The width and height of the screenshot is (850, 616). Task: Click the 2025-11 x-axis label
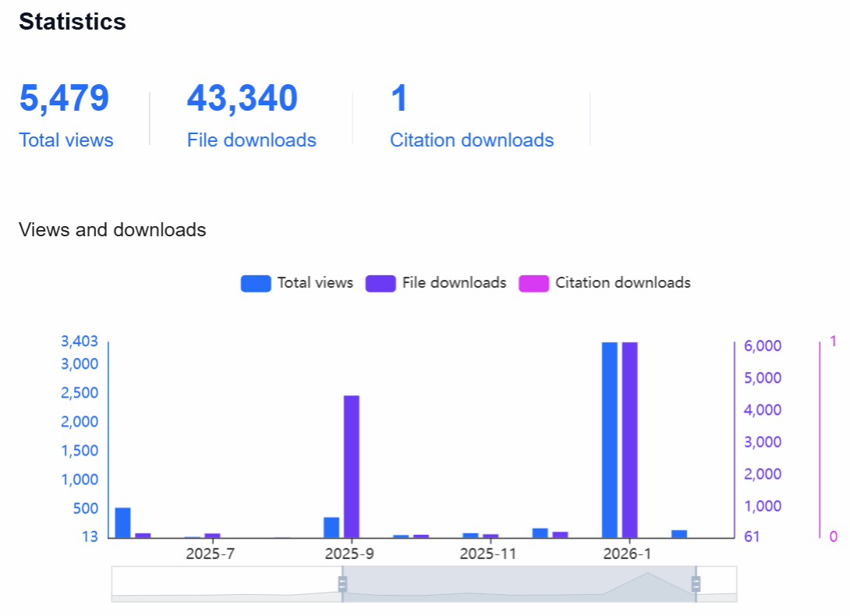(488, 554)
